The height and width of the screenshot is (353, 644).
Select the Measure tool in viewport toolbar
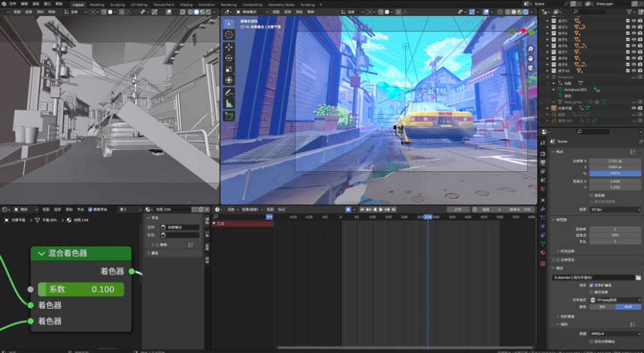(x=229, y=103)
